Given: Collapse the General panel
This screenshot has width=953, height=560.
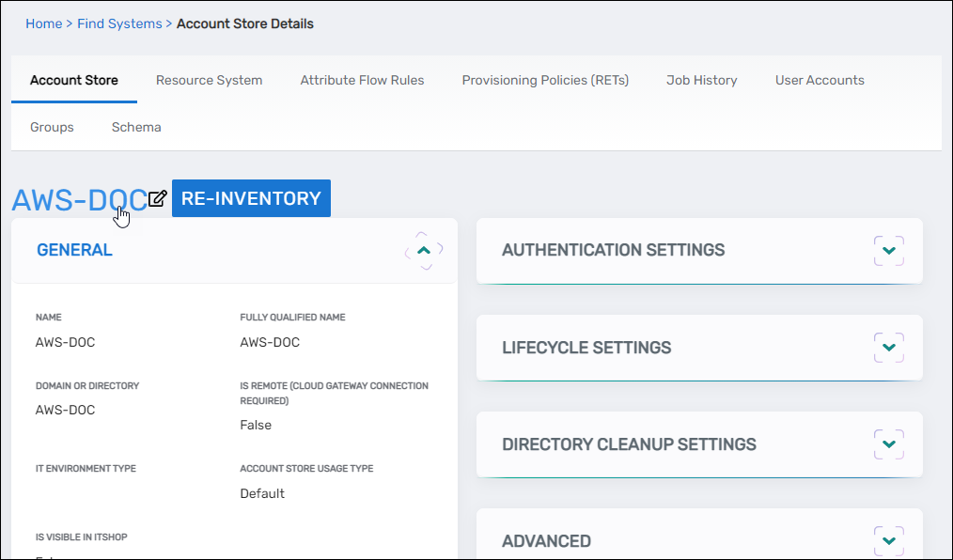Looking at the screenshot, I should [424, 251].
